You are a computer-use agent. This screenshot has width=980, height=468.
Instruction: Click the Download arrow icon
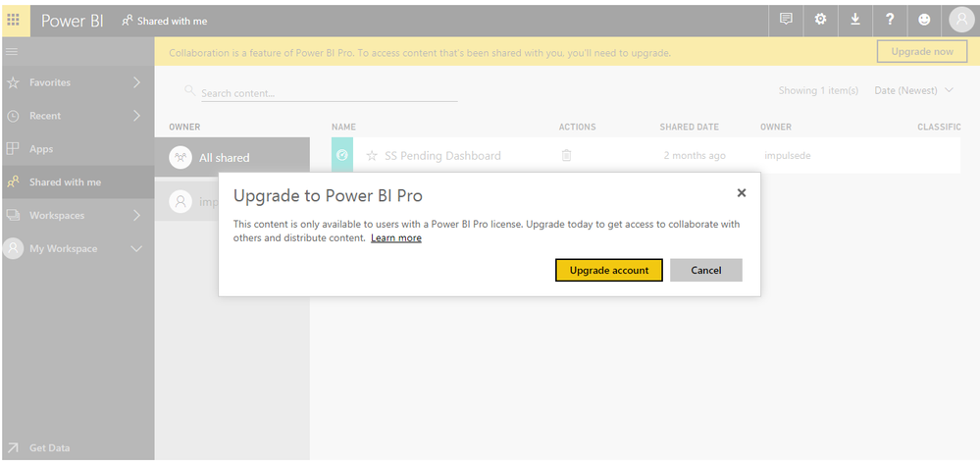[x=855, y=20]
